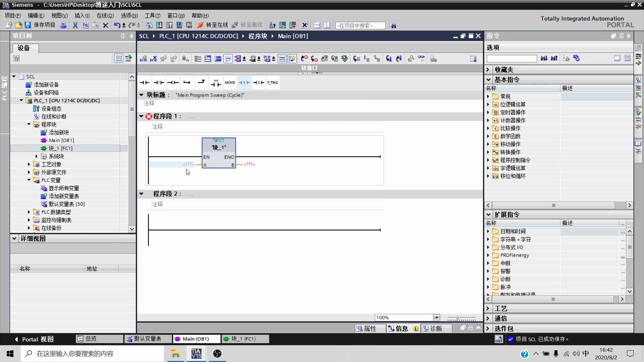Open the Online menu
Image resolution: width=644 pixels, height=362 pixels.
pos(105,15)
